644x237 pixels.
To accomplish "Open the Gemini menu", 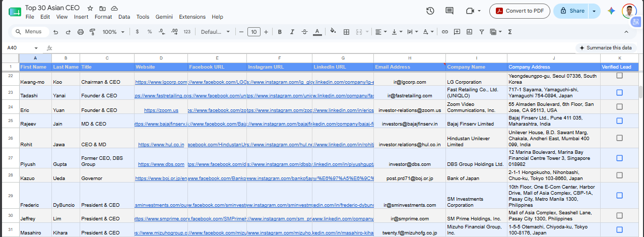I will pyautogui.click(x=165, y=17).
